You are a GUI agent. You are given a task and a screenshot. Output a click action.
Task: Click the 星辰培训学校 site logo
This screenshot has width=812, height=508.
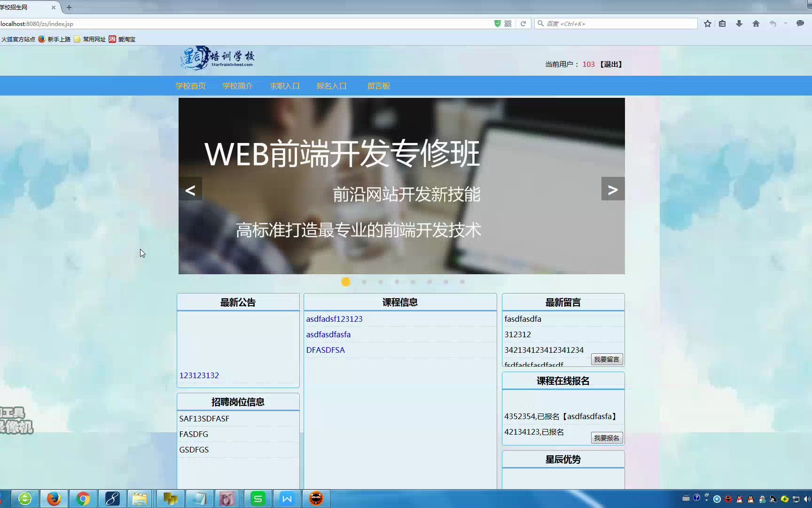[217, 58]
